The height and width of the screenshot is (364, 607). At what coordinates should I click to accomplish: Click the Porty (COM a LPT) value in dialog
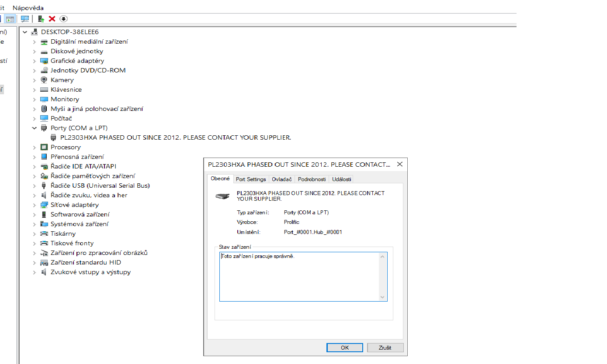point(306,213)
